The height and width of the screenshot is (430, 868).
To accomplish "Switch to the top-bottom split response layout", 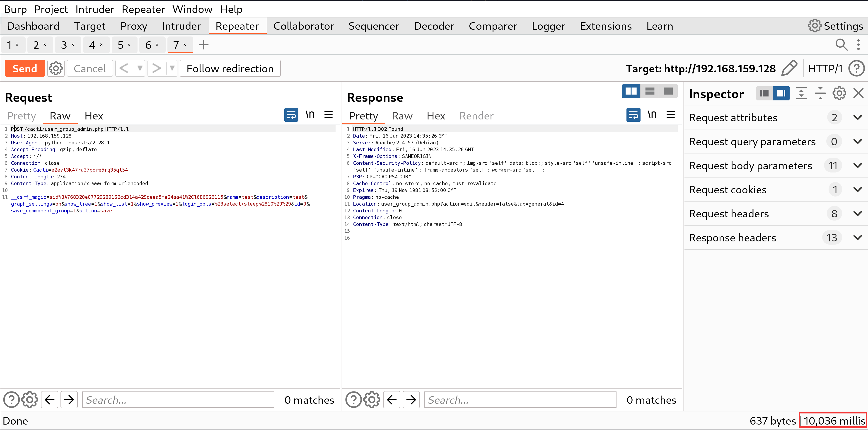I will [x=650, y=91].
